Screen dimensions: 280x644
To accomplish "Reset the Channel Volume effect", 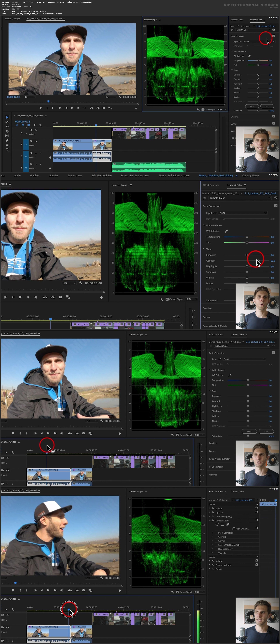I will [257, 565].
